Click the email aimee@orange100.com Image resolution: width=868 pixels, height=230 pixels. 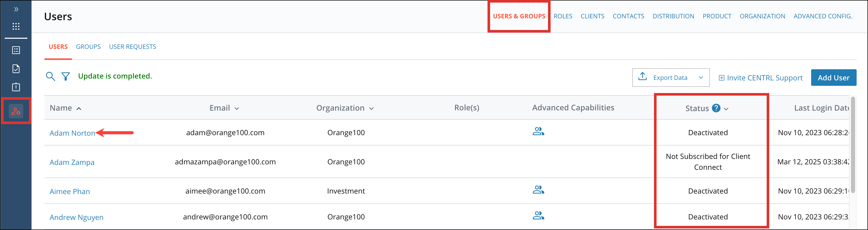[x=225, y=191]
